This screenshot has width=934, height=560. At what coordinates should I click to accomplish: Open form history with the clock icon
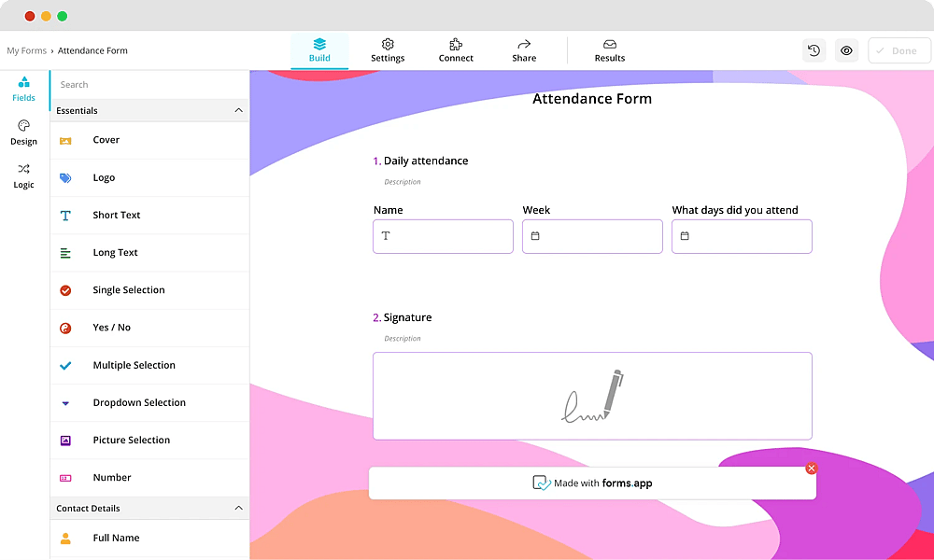(814, 50)
